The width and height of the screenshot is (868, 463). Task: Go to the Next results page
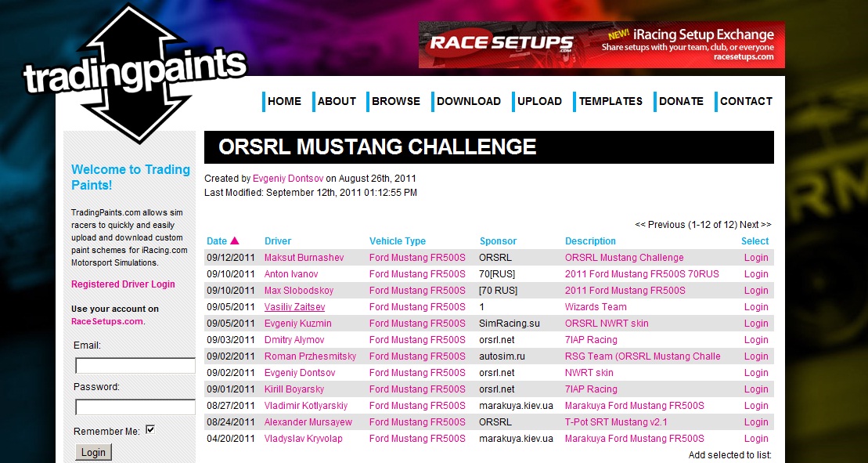coord(755,225)
